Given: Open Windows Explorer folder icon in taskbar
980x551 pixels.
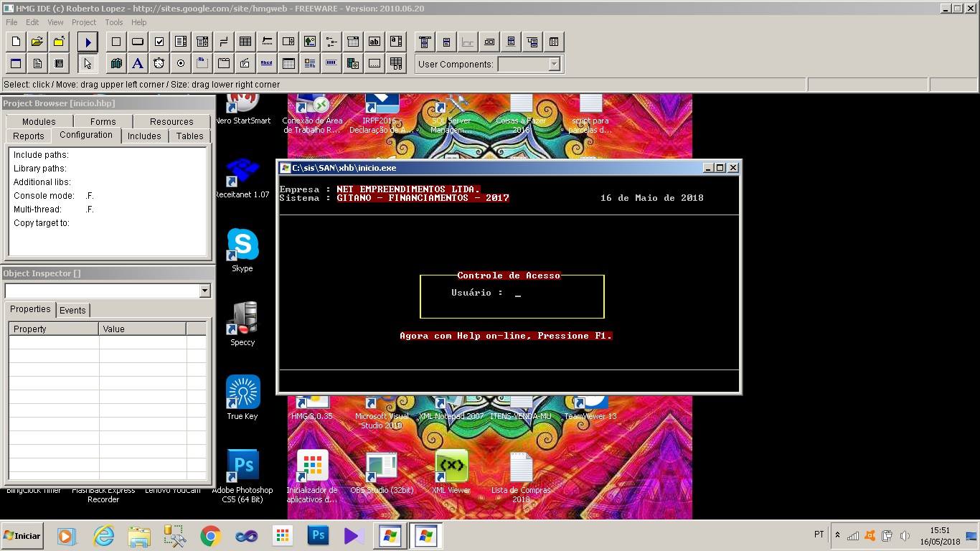Looking at the screenshot, I should (x=139, y=536).
